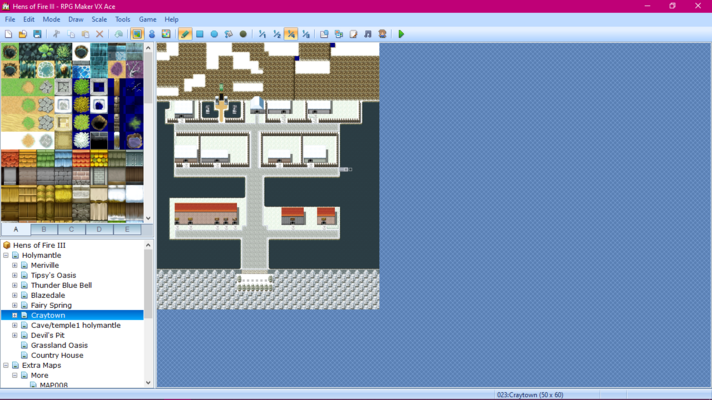Open the Database tool icon

(324, 34)
